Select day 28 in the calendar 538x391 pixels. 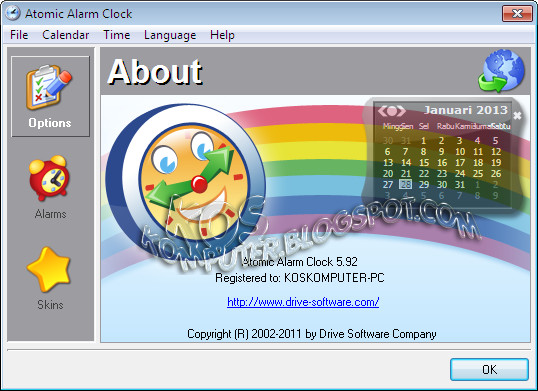406,185
